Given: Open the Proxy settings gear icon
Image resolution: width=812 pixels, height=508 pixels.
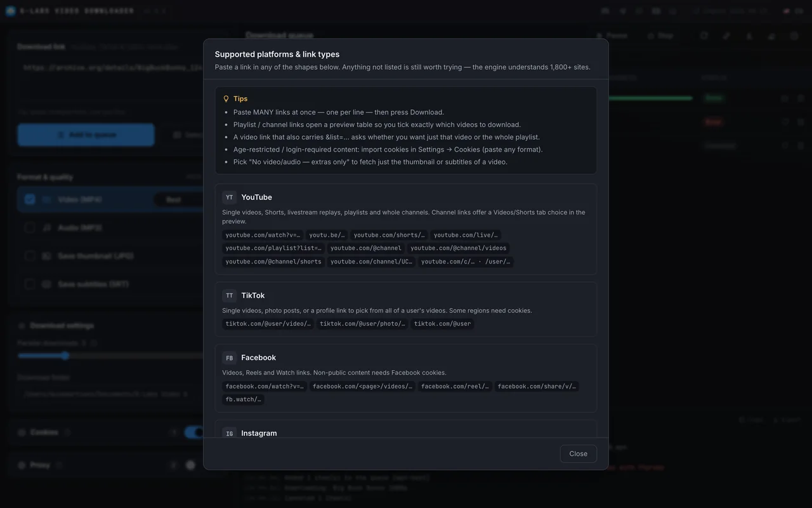Looking at the screenshot, I should click(190, 465).
